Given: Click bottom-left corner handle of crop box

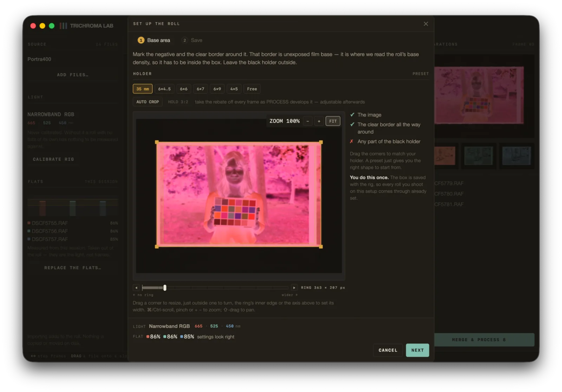Looking at the screenshot, I should coord(157,247).
